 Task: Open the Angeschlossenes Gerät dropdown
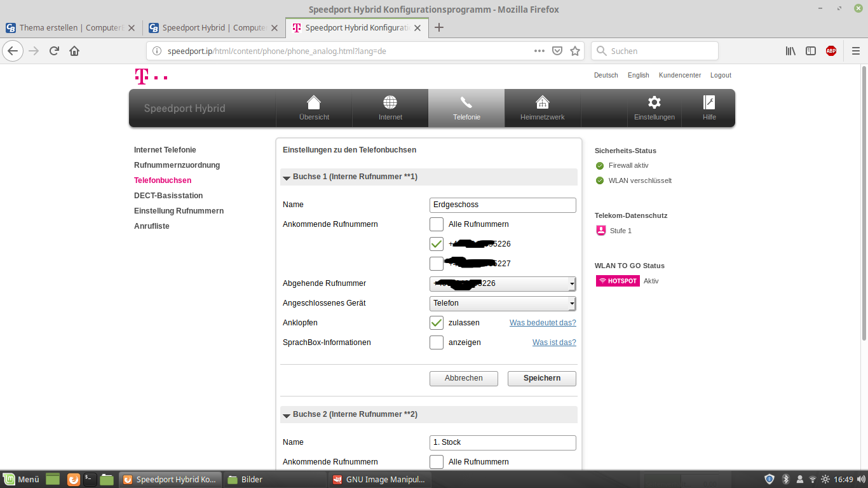503,303
